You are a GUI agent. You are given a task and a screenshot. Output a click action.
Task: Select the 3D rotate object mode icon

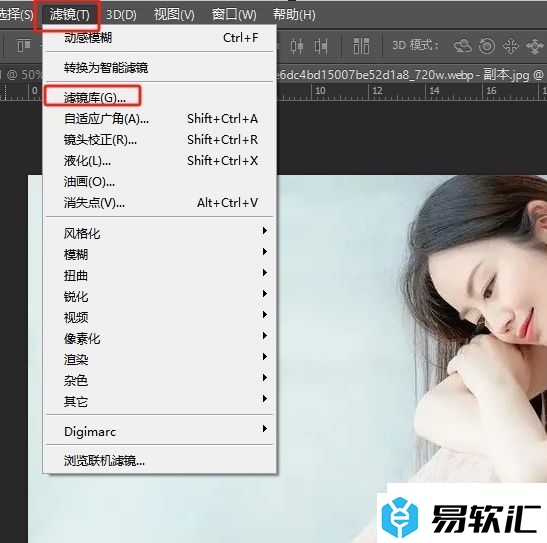tap(463, 46)
